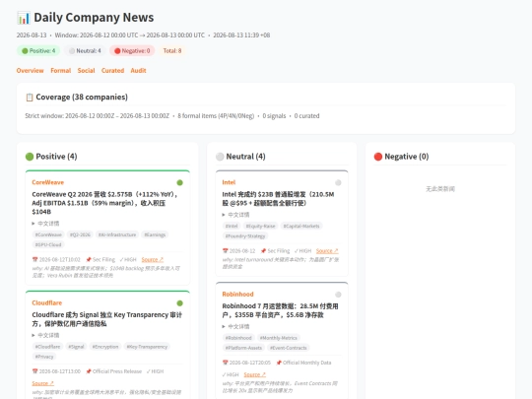Go to the Audit section tab
Viewport: 532px width, 399px height.
pyautogui.click(x=138, y=71)
